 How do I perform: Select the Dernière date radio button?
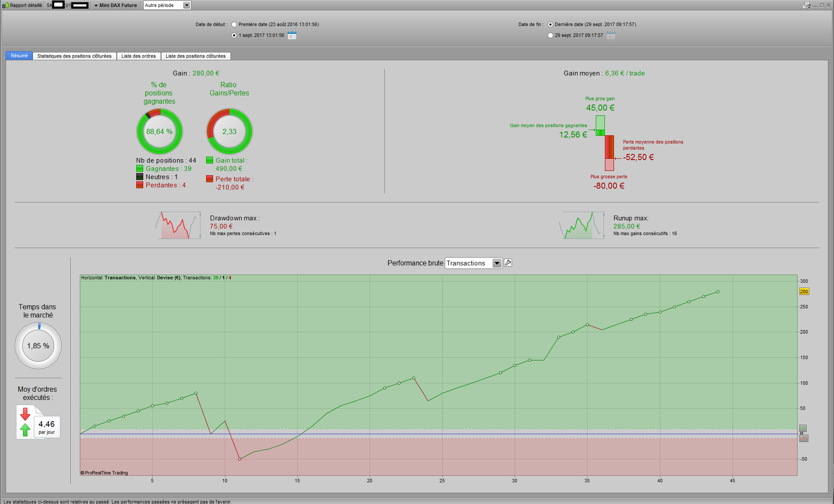(x=551, y=25)
